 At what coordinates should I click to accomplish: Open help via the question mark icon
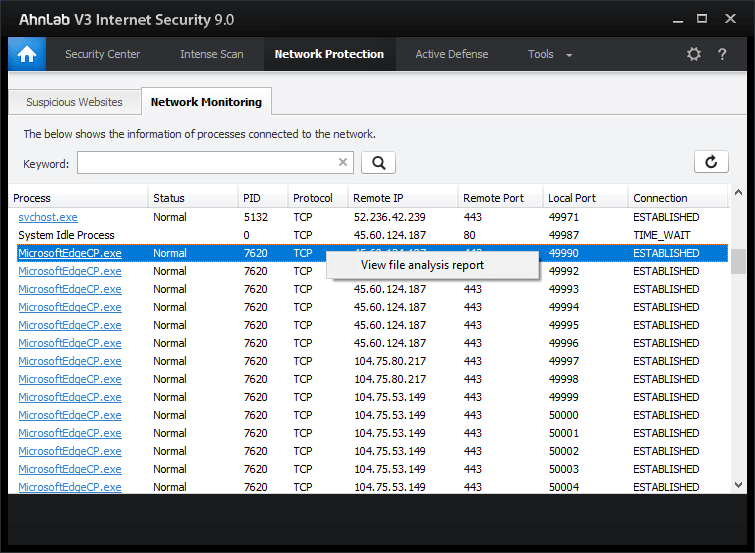point(722,54)
